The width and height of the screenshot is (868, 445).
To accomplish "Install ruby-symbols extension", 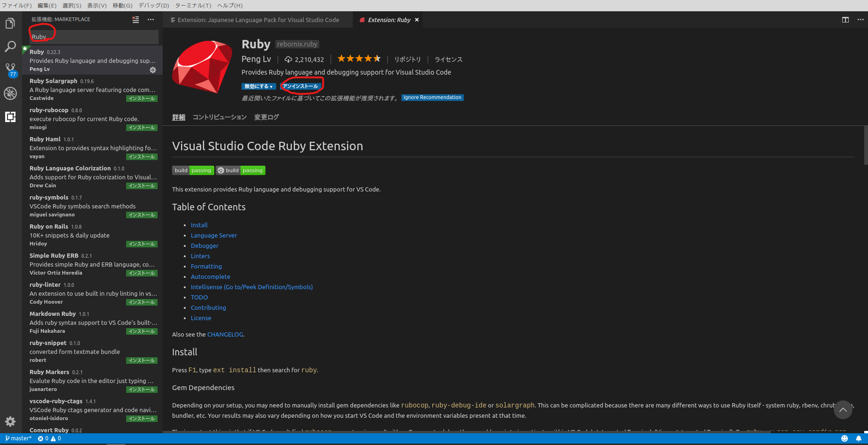I will click(x=142, y=215).
